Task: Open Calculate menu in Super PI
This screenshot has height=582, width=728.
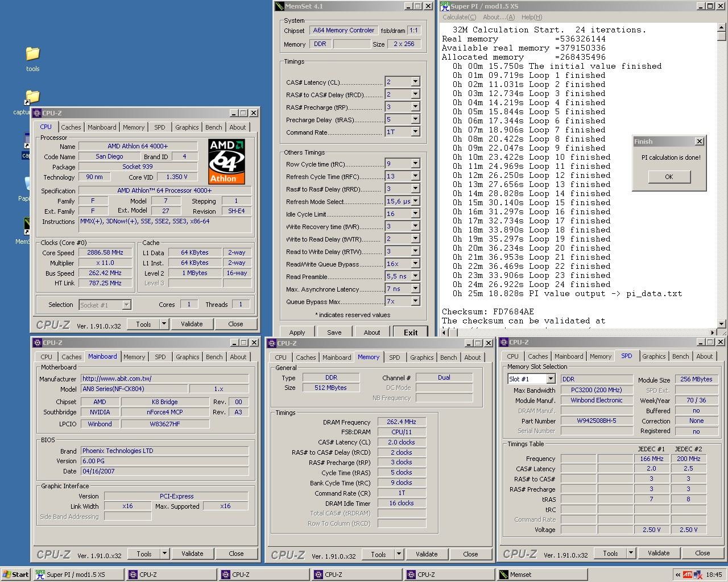Action: point(459,17)
